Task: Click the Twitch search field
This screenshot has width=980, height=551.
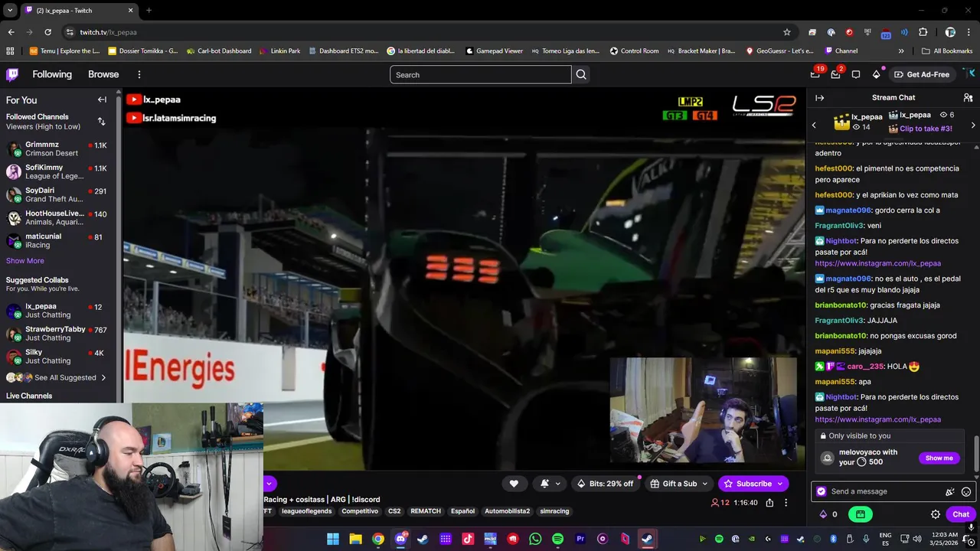Action: [481, 74]
